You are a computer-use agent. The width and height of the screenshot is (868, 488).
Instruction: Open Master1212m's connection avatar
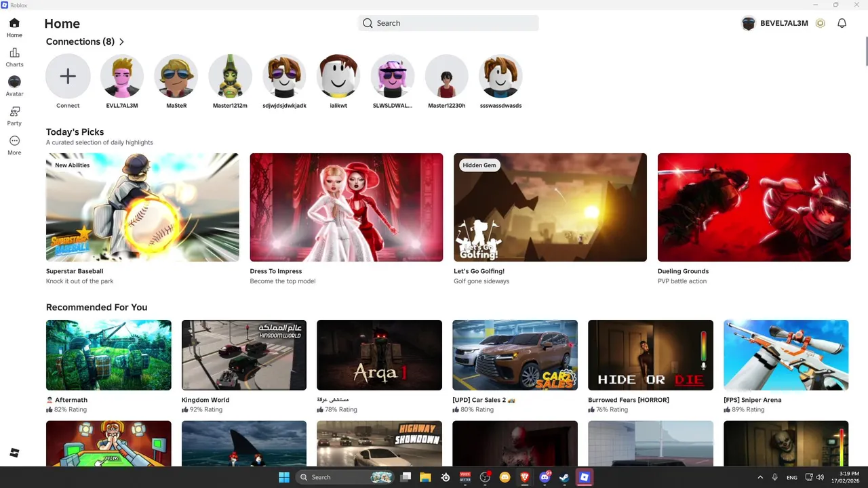(230, 77)
